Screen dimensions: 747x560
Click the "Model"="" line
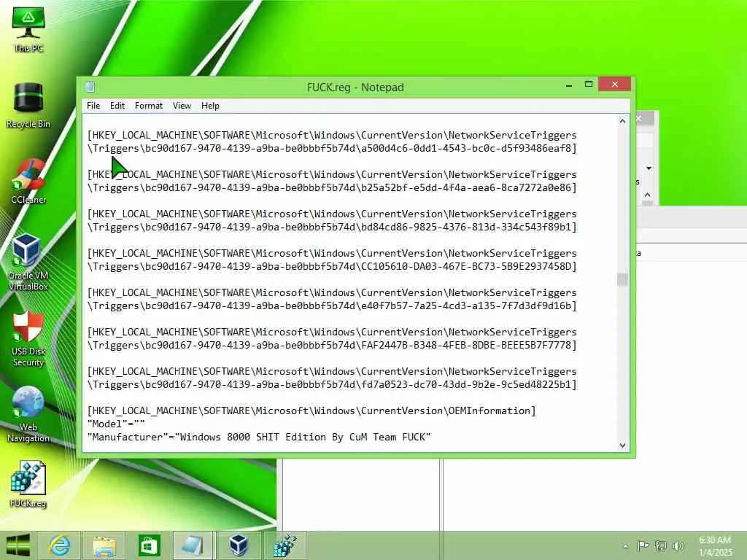point(116,424)
